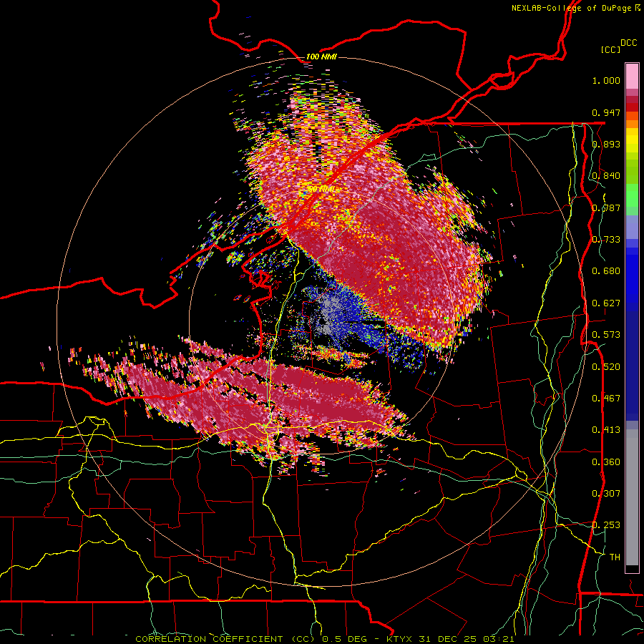Viewport: 644px width, 644px height.
Task: Click the 0.467 scale value
Action: (606, 399)
